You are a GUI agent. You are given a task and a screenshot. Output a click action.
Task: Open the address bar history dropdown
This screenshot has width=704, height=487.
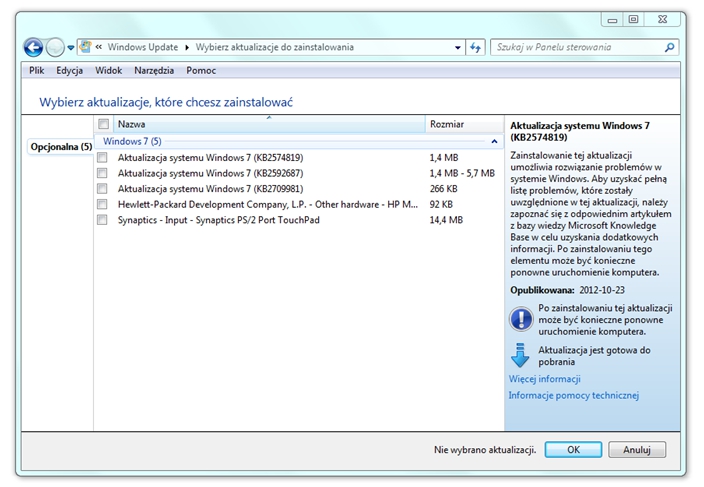[458, 47]
